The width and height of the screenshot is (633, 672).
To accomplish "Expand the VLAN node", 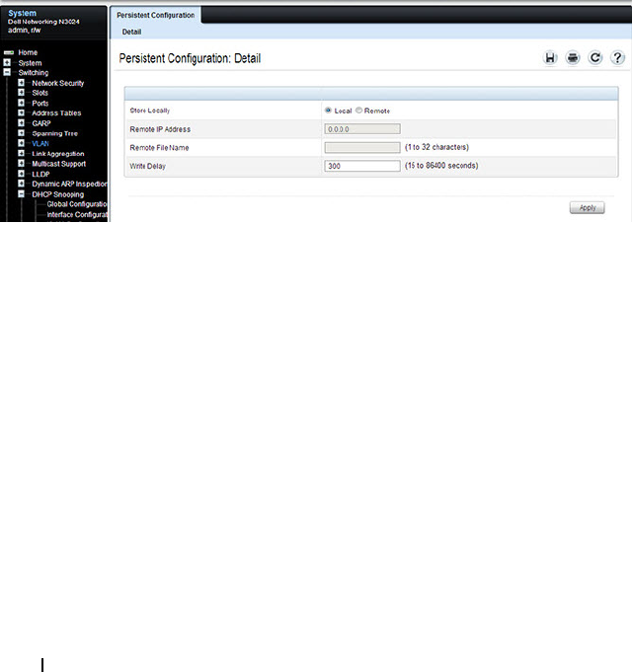I will pyautogui.click(x=21, y=143).
